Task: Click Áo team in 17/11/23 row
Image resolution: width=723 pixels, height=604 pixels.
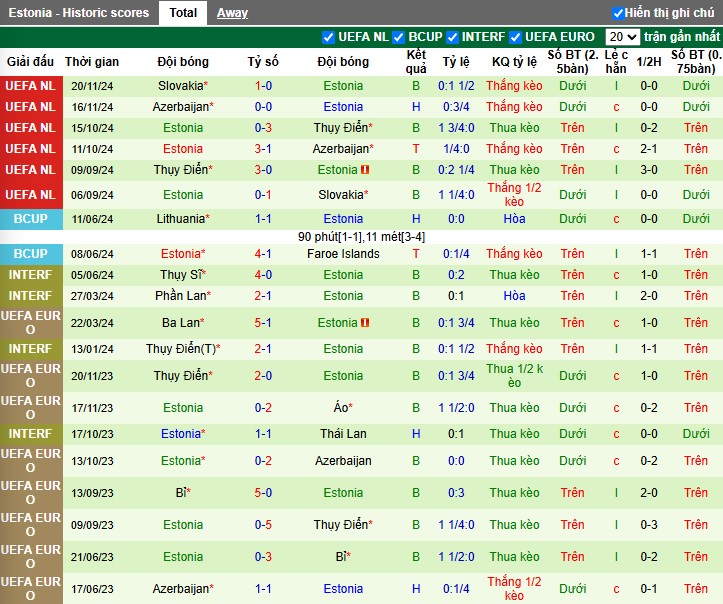Action: pos(343,408)
